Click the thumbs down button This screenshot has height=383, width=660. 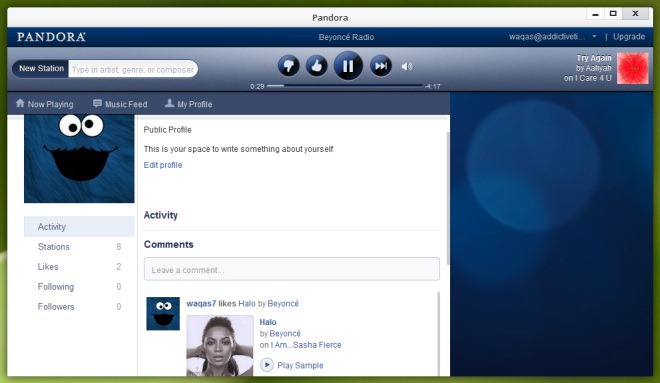click(289, 66)
